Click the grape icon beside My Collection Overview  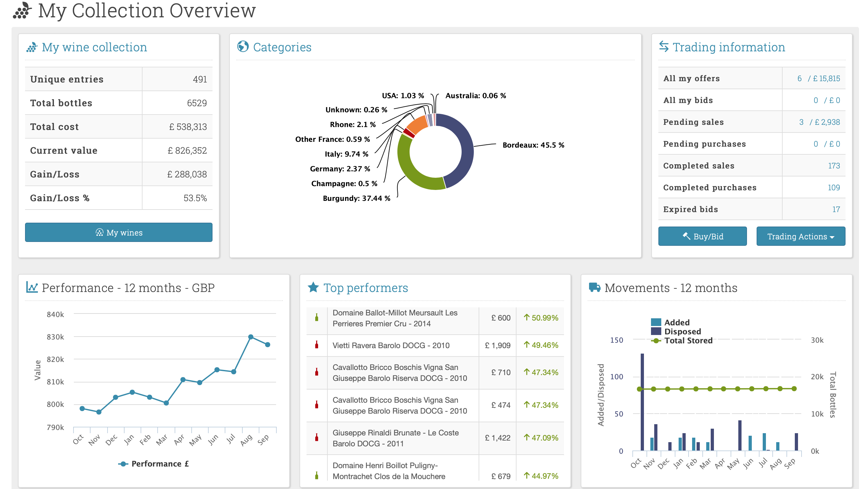click(x=22, y=11)
